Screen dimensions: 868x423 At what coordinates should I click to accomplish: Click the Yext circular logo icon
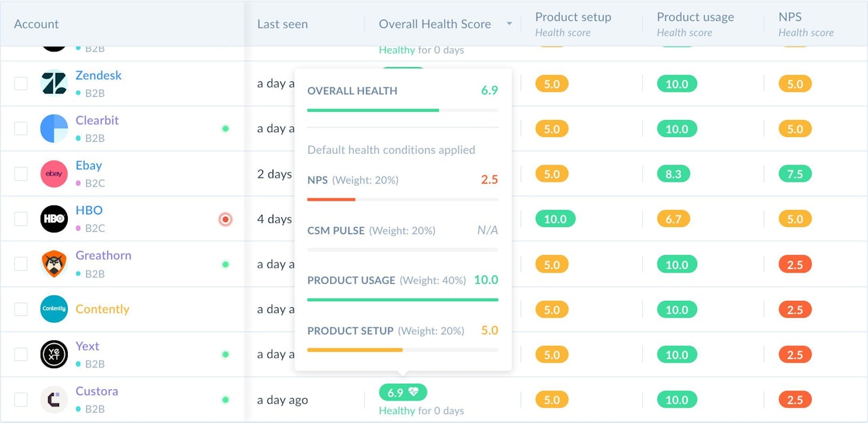[54, 354]
